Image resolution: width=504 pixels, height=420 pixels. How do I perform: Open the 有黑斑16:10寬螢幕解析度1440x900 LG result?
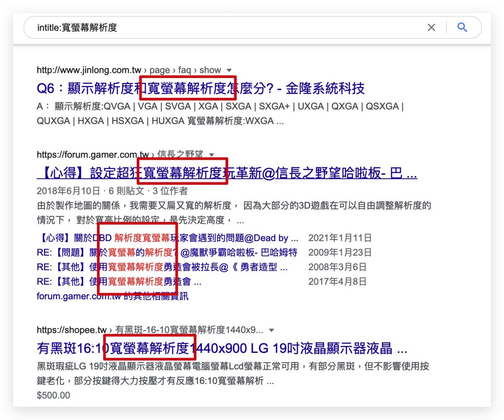222,348
